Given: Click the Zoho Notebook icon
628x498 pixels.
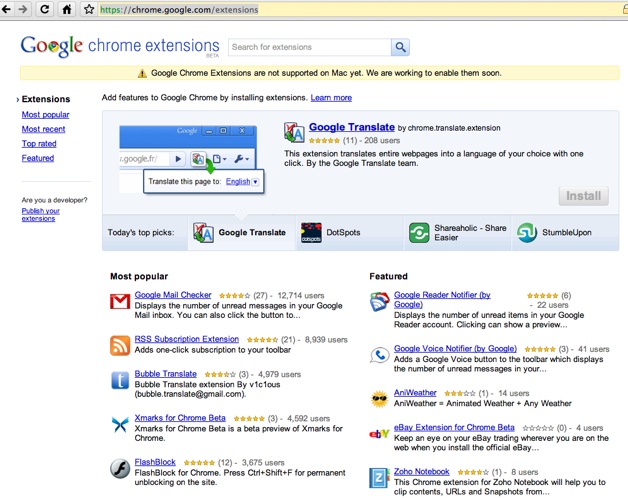Looking at the screenshot, I should click(x=379, y=478).
